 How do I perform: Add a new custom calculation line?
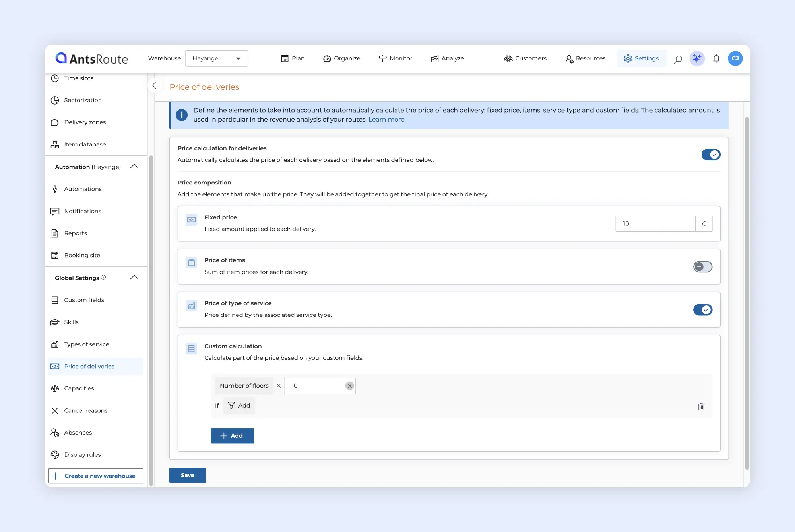click(x=233, y=436)
